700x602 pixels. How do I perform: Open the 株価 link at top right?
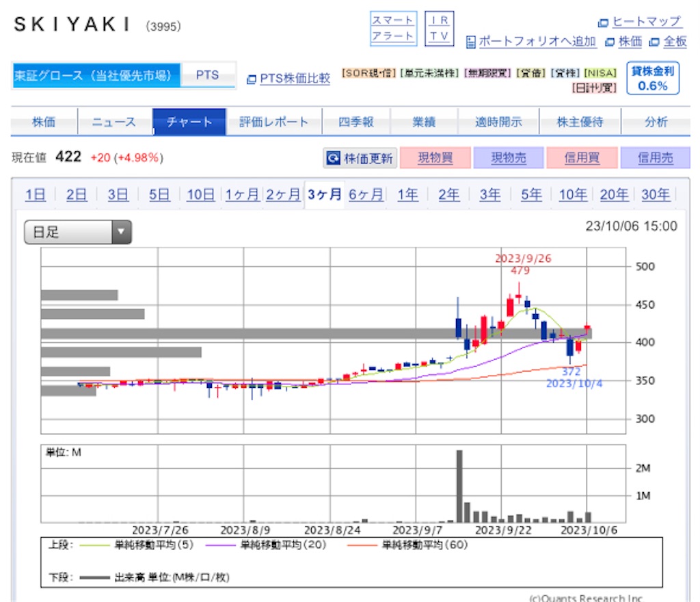click(630, 42)
